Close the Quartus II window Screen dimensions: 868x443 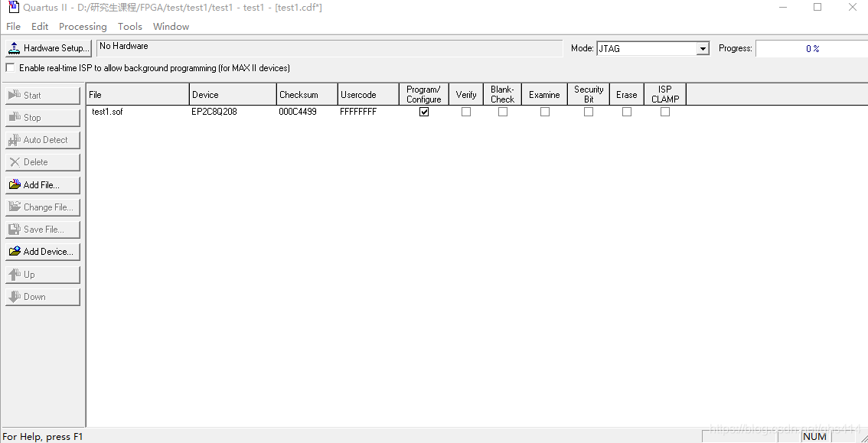853,7
